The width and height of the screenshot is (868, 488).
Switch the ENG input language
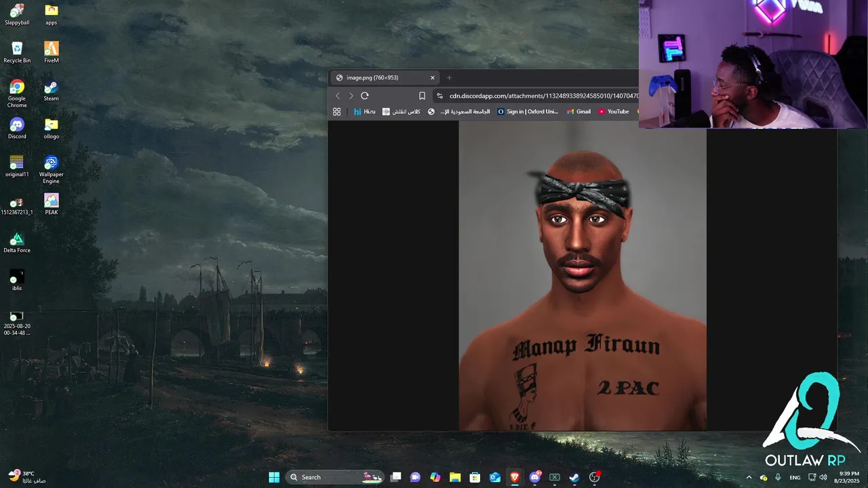pyautogui.click(x=795, y=477)
